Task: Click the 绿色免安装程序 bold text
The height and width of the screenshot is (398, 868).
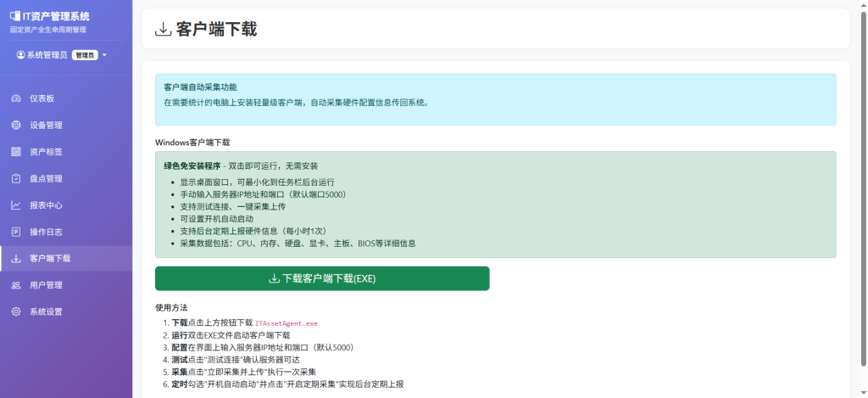Action: (192, 165)
